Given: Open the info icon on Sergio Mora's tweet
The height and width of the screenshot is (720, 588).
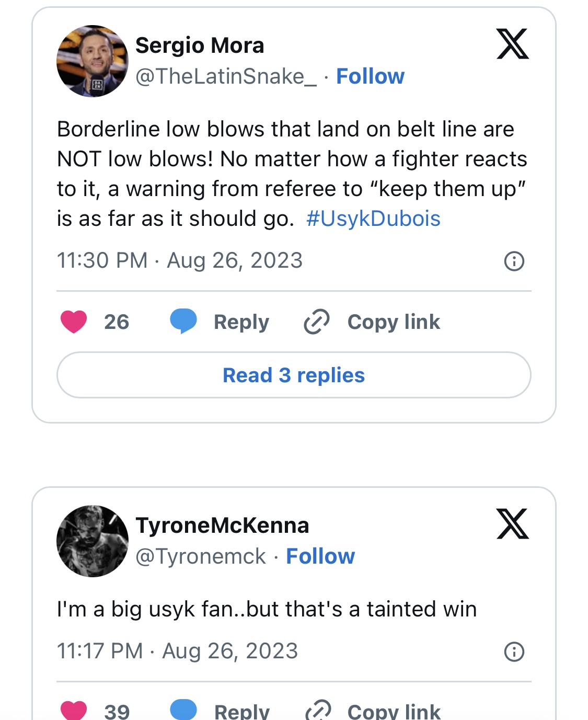Looking at the screenshot, I should [514, 261].
